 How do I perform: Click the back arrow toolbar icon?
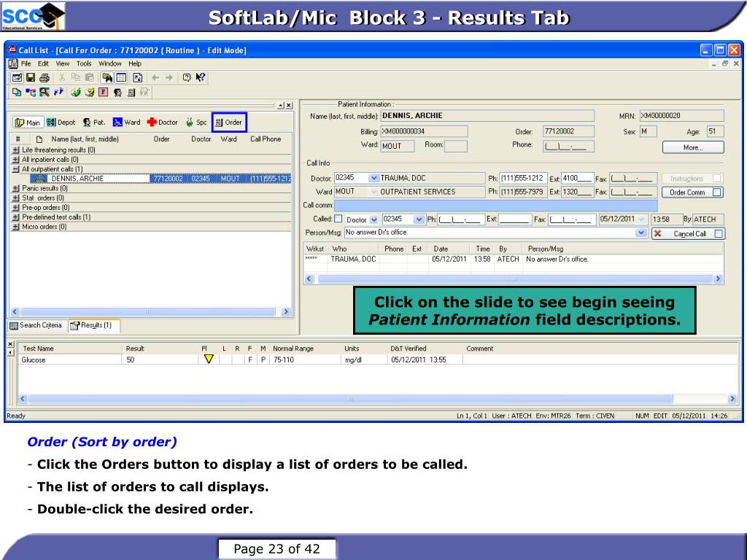[155, 77]
